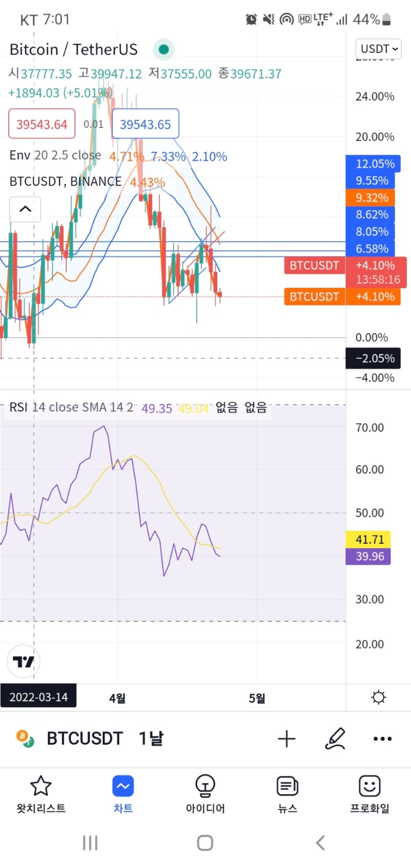Switch to 뉴스 tab
This screenshot has height=868, width=411.
pyautogui.click(x=288, y=794)
